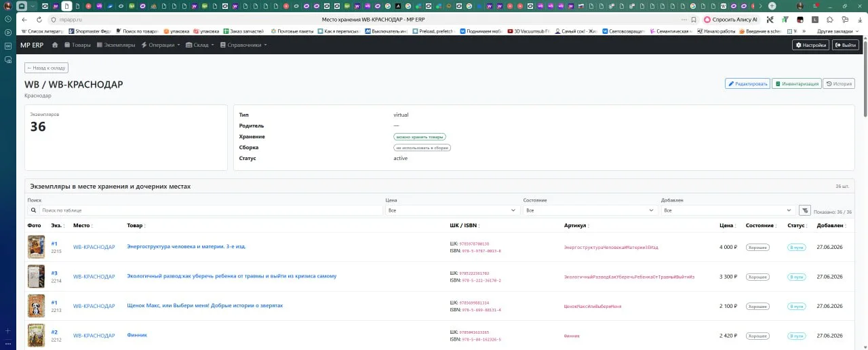This screenshot has width=868, height=350.
Task: Log out with the Выйти button
Action: click(x=846, y=45)
